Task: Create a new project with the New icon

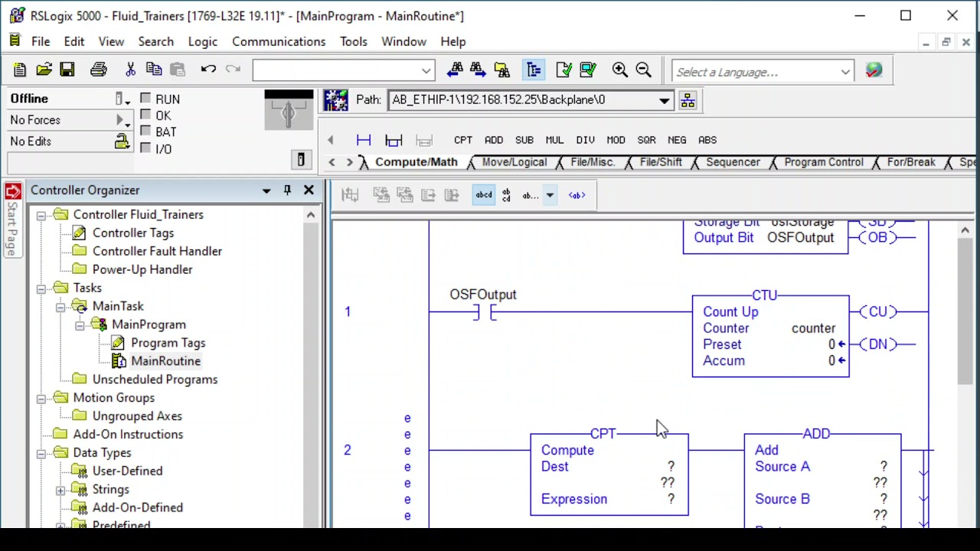Action: click(x=20, y=70)
